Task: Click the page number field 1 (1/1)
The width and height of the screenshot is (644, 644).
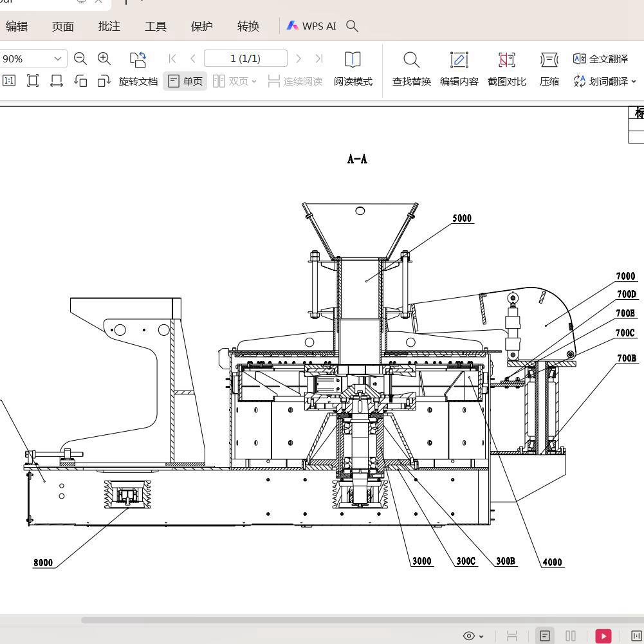Action: tap(245, 59)
